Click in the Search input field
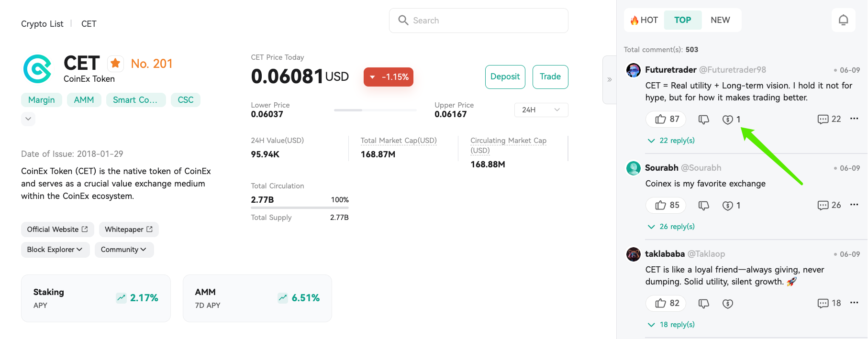868x339 pixels. (479, 21)
